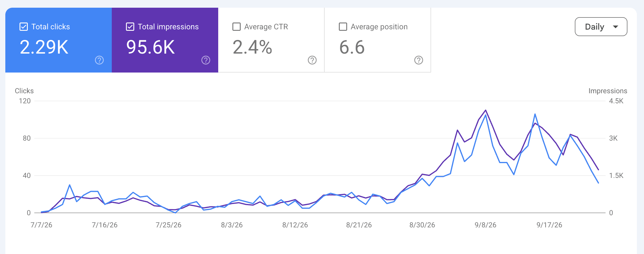Open help icon on Total clicks card
The image size is (644, 254).
coord(99,60)
